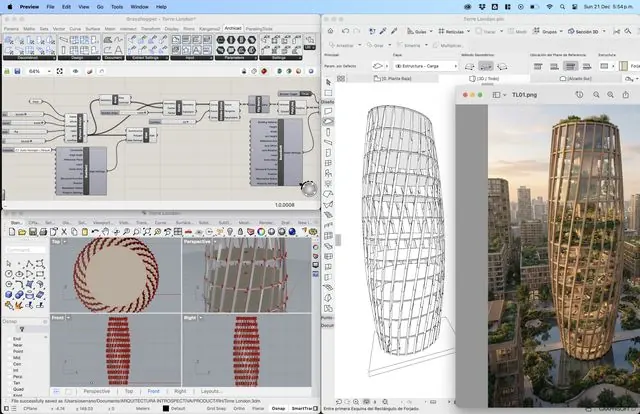640x414 pixels.
Task: Open the Top viewport title dropdown arrow
Action: [65, 242]
